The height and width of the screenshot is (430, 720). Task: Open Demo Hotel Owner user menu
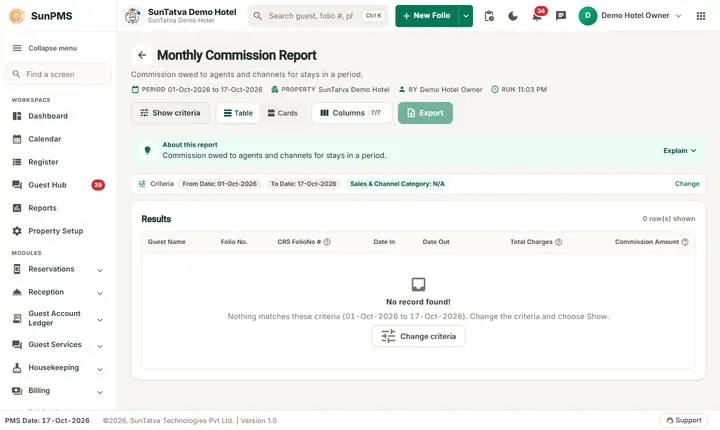630,16
